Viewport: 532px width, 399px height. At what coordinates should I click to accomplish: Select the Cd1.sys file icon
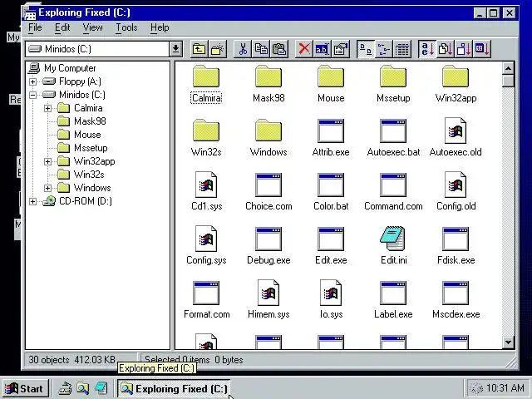206,185
